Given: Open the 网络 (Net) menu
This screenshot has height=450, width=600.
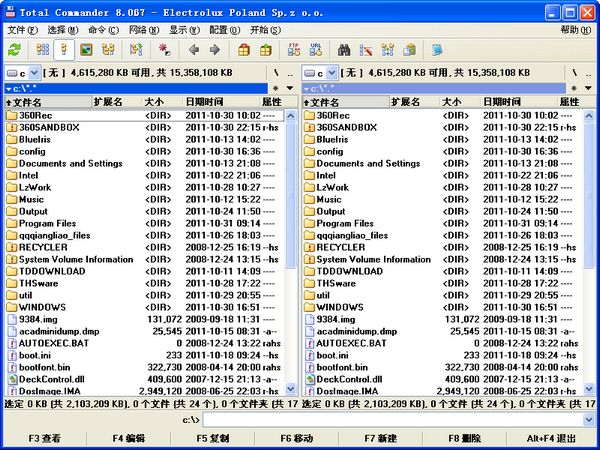Looking at the screenshot, I should pyautogui.click(x=144, y=30).
